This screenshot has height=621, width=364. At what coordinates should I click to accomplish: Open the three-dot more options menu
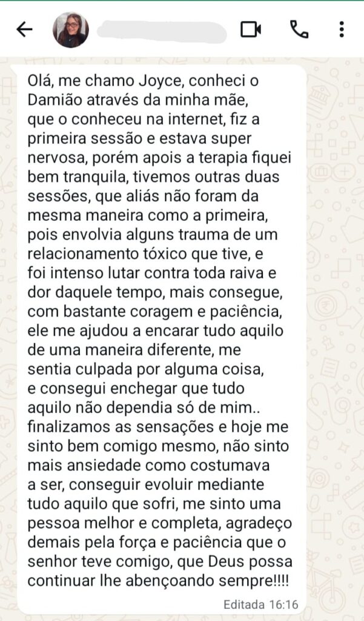(342, 29)
